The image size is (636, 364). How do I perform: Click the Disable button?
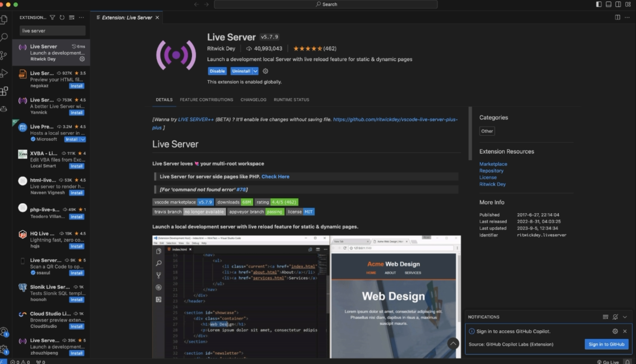217,71
